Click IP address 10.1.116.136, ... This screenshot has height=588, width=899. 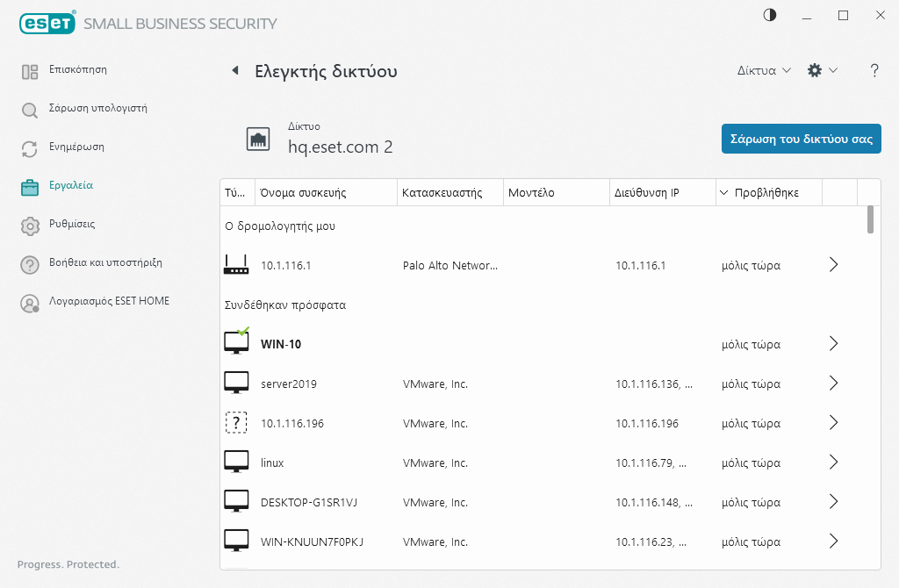point(654,384)
